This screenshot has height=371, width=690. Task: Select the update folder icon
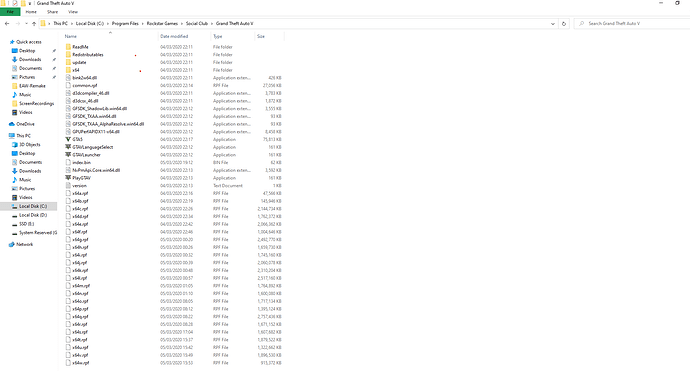[68, 62]
